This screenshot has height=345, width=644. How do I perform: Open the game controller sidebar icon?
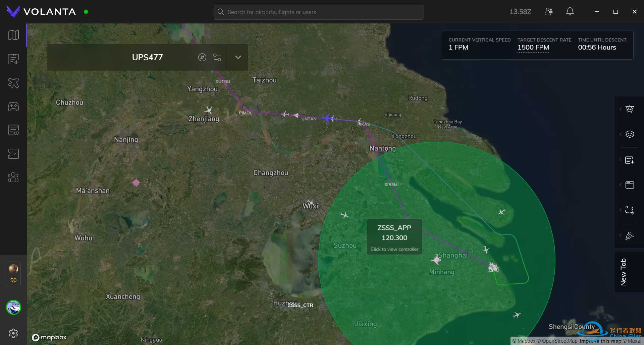click(x=13, y=107)
